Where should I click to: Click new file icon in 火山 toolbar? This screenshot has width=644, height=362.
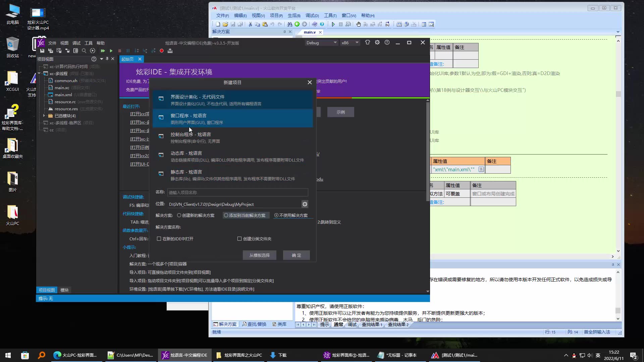point(218,24)
